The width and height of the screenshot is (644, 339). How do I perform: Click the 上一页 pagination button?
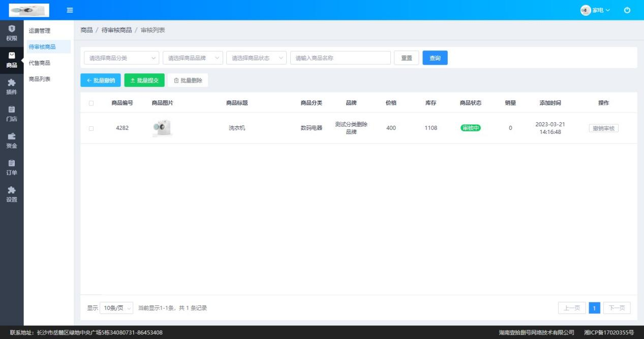tap(572, 308)
